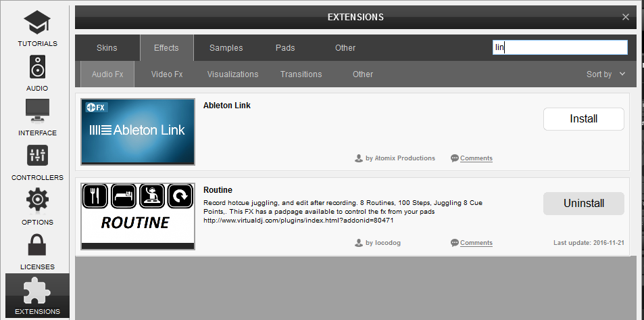Select the Visualizations subcategory
644x320 pixels.
pyautogui.click(x=232, y=74)
